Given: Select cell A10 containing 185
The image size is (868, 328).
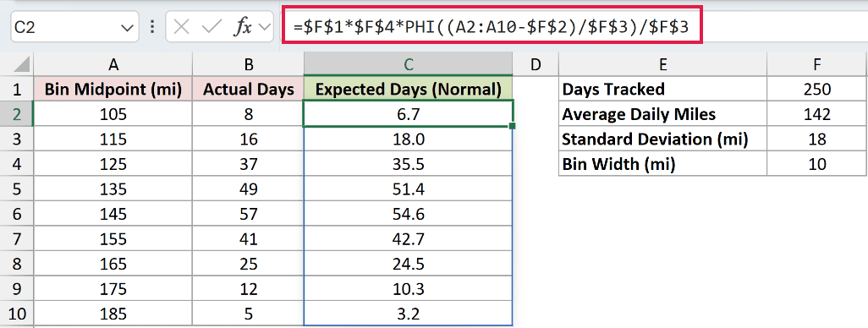Looking at the screenshot, I should point(113,314).
